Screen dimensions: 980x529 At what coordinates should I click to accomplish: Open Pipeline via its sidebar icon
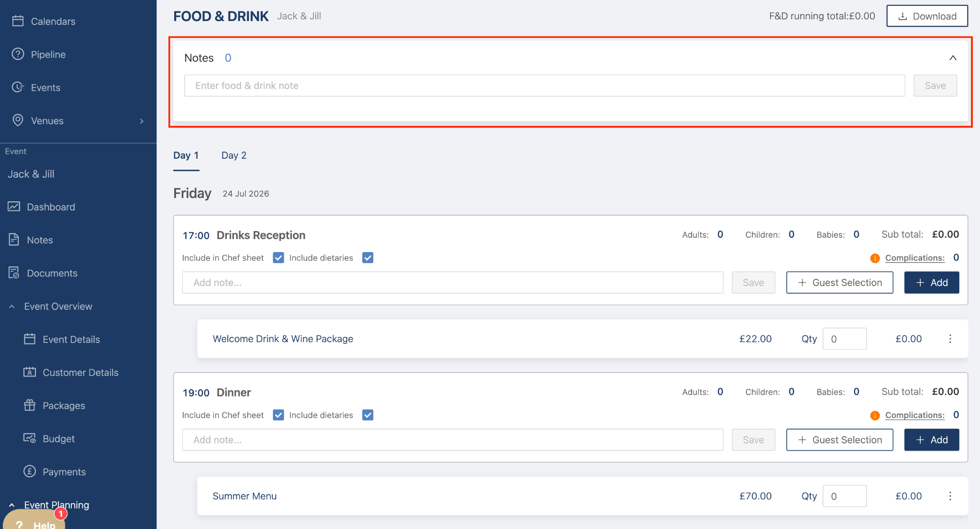click(x=18, y=54)
